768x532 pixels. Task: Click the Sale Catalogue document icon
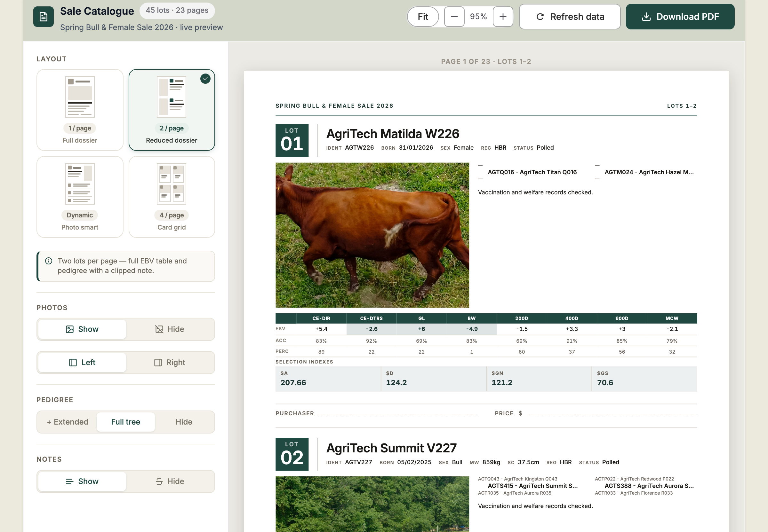click(44, 16)
